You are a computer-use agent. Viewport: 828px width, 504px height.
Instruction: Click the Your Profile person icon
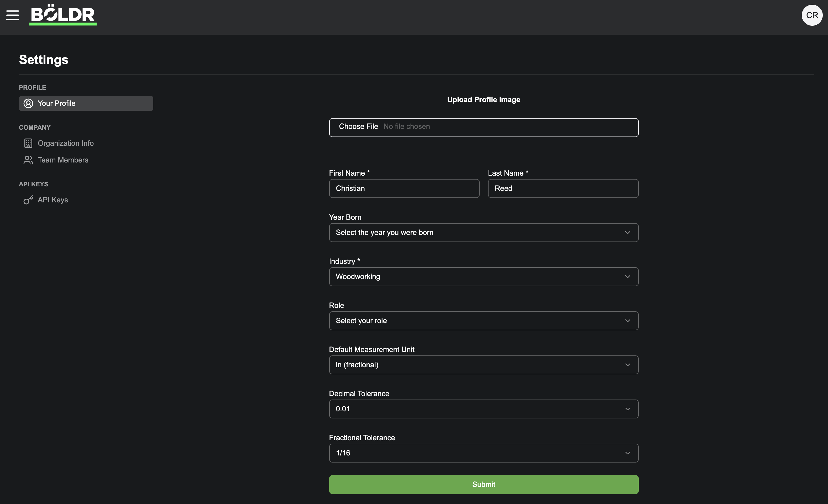click(x=28, y=103)
